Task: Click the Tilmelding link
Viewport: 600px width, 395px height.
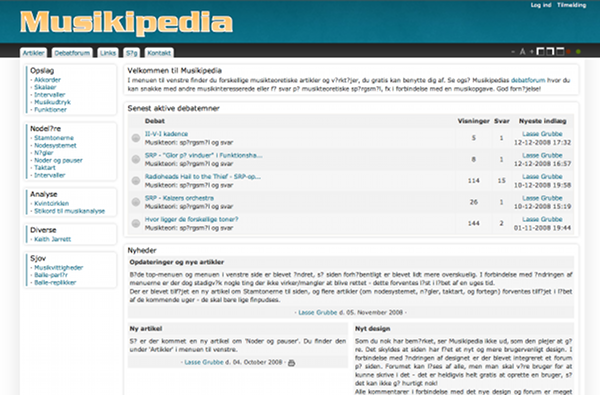Action: click(571, 5)
